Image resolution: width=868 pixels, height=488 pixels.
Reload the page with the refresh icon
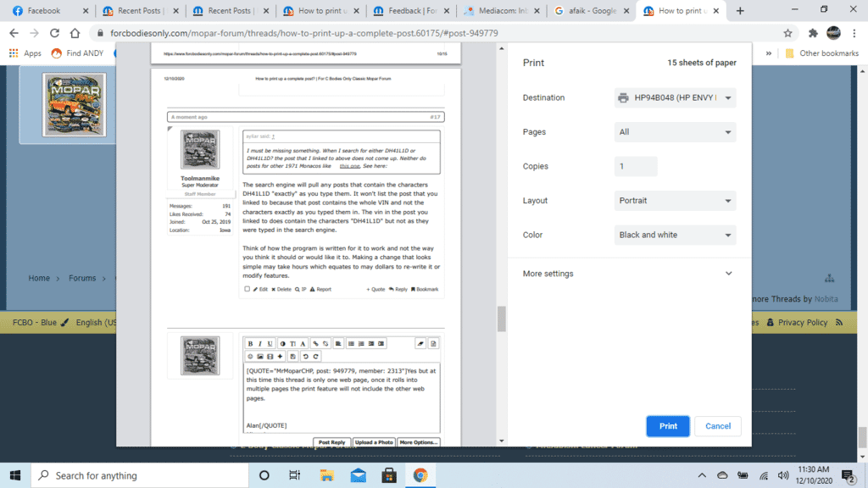pos(54,33)
